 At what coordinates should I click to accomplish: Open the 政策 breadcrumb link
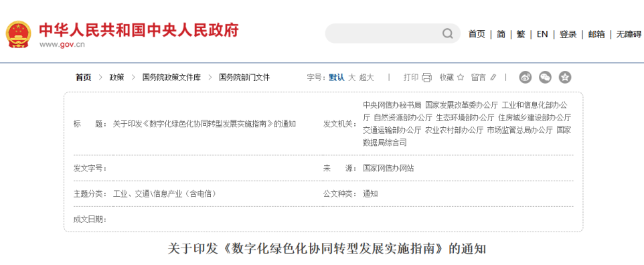116,77
